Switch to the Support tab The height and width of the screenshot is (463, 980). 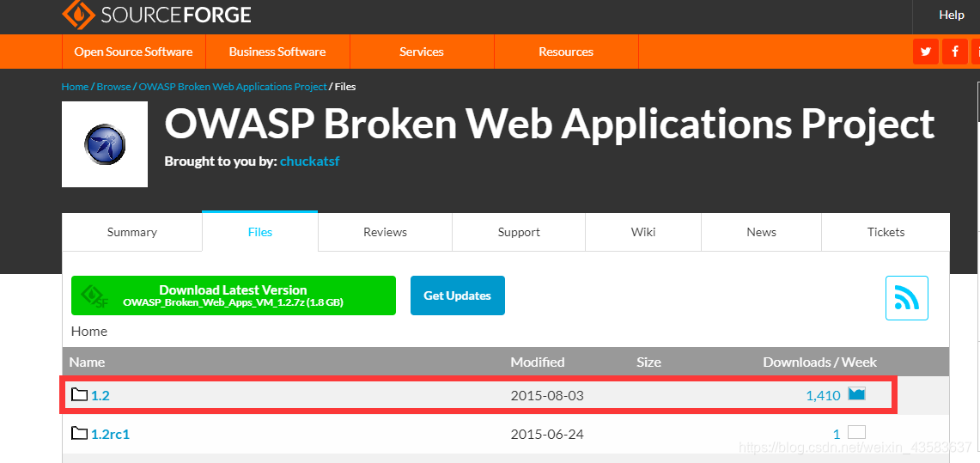(x=519, y=232)
